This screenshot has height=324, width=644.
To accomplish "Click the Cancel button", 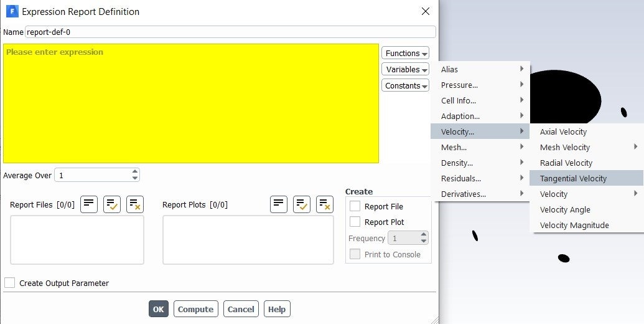I will [x=241, y=309].
